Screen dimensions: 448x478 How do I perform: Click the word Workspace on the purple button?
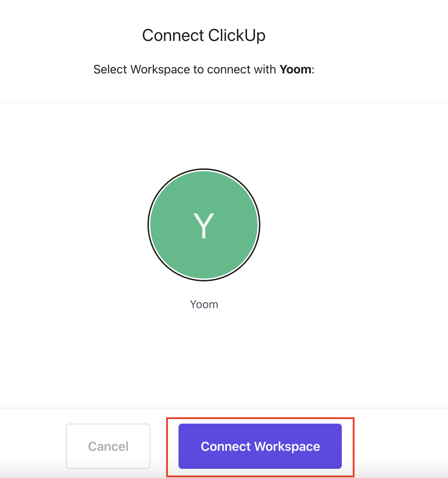[287, 447]
